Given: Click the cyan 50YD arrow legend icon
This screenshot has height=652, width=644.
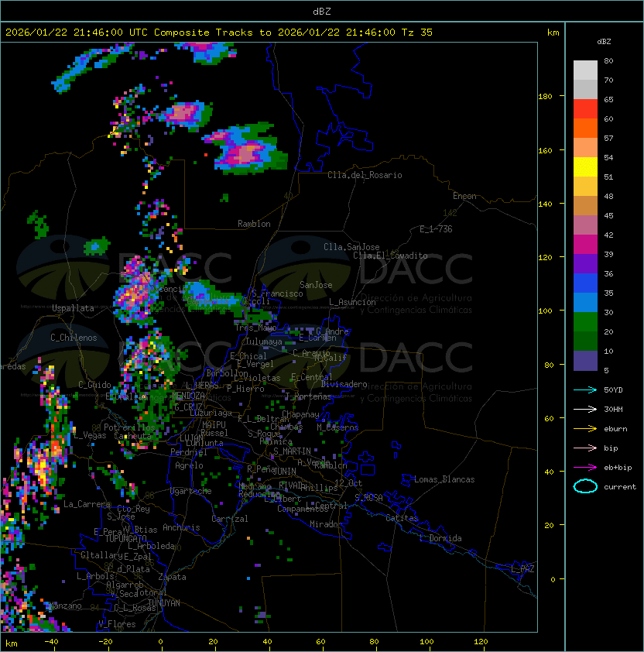Looking at the screenshot, I should (585, 389).
